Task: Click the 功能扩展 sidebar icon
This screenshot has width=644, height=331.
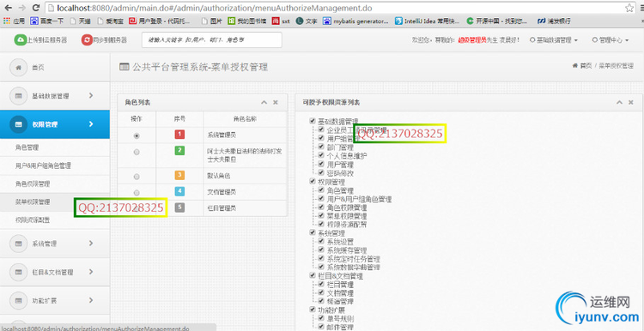Action: (19, 301)
